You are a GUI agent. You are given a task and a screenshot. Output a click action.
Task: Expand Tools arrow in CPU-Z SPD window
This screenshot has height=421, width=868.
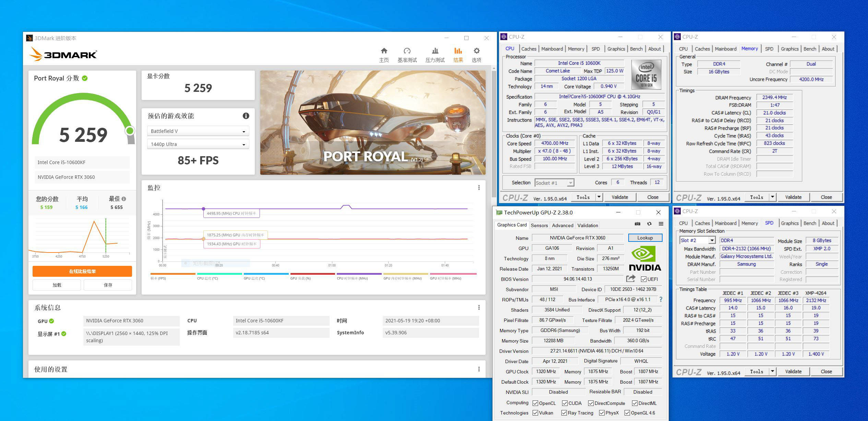(x=772, y=371)
